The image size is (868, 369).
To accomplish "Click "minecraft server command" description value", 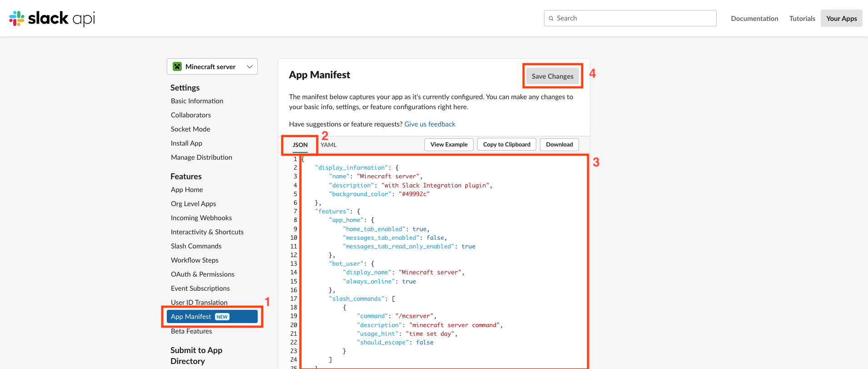I will pyautogui.click(x=455, y=325).
